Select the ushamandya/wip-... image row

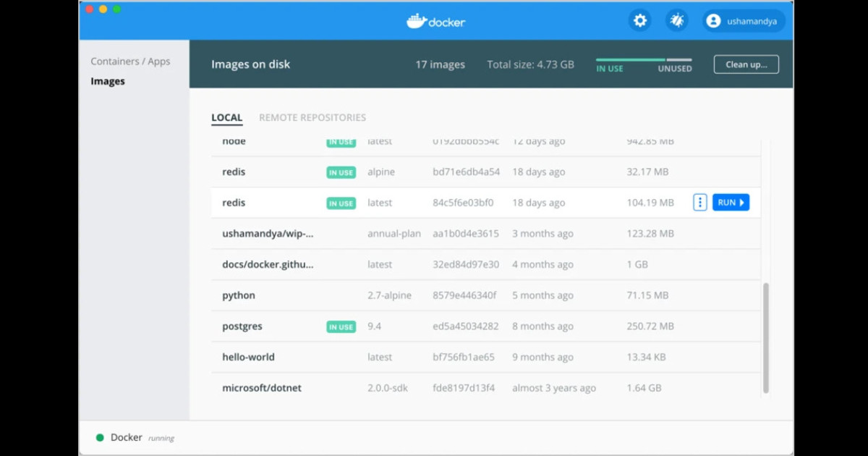click(486, 234)
